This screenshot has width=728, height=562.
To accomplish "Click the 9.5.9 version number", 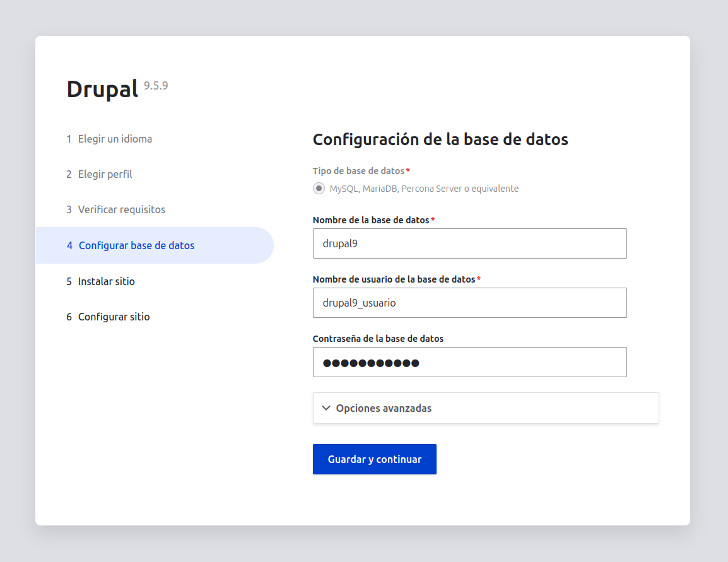I will pos(156,86).
